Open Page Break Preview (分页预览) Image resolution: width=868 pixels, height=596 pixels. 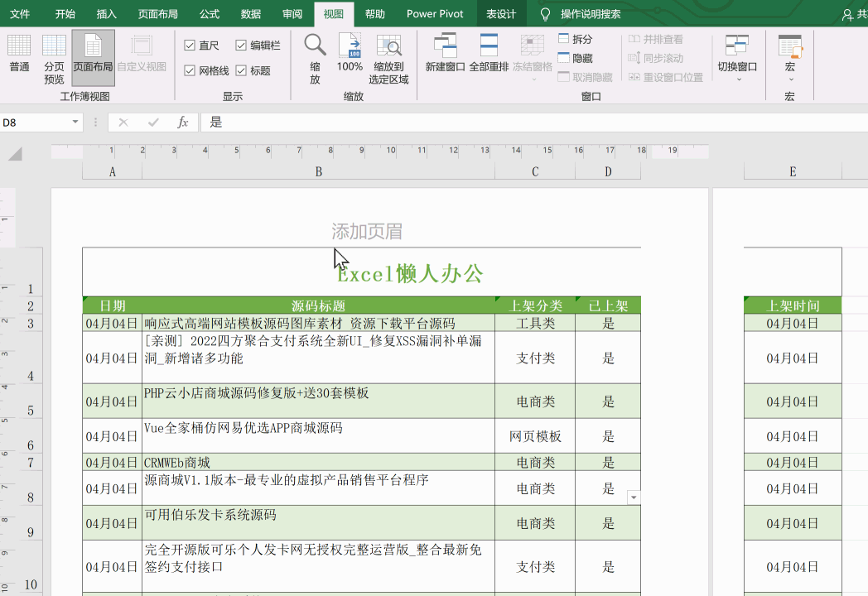point(55,59)
